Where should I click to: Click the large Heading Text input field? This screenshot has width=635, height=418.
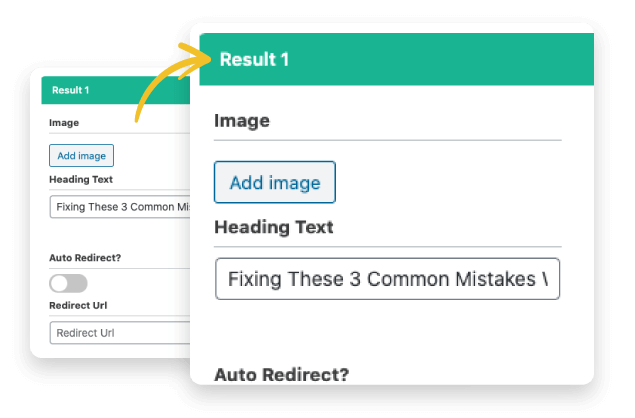(x=388, y=279)
